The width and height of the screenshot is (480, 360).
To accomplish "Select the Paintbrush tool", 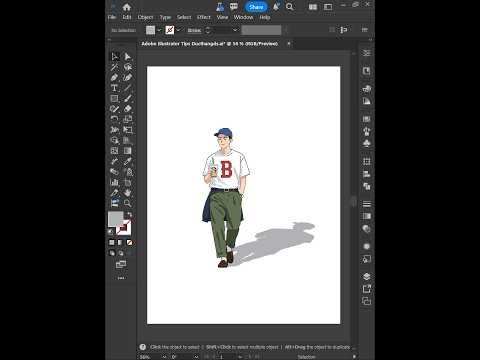I will pyautogui.click(x=128, y=98).
